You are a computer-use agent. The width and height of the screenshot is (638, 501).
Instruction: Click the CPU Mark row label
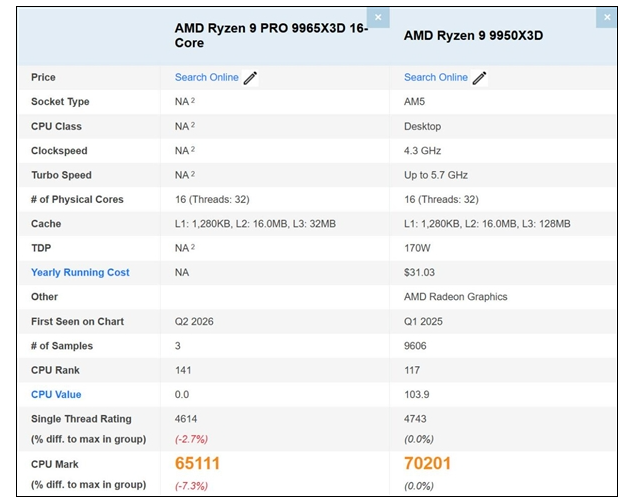[55, 464]
